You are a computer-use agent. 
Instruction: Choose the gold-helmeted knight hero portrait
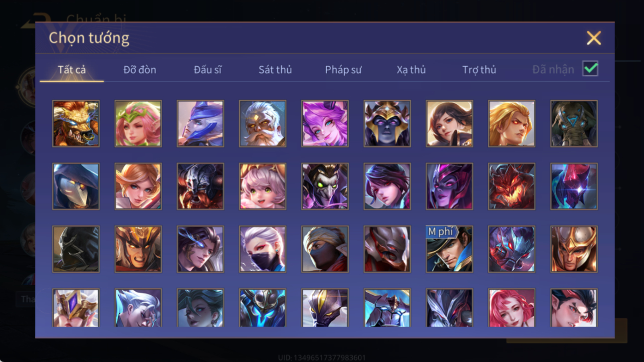[x=574, y=249]
